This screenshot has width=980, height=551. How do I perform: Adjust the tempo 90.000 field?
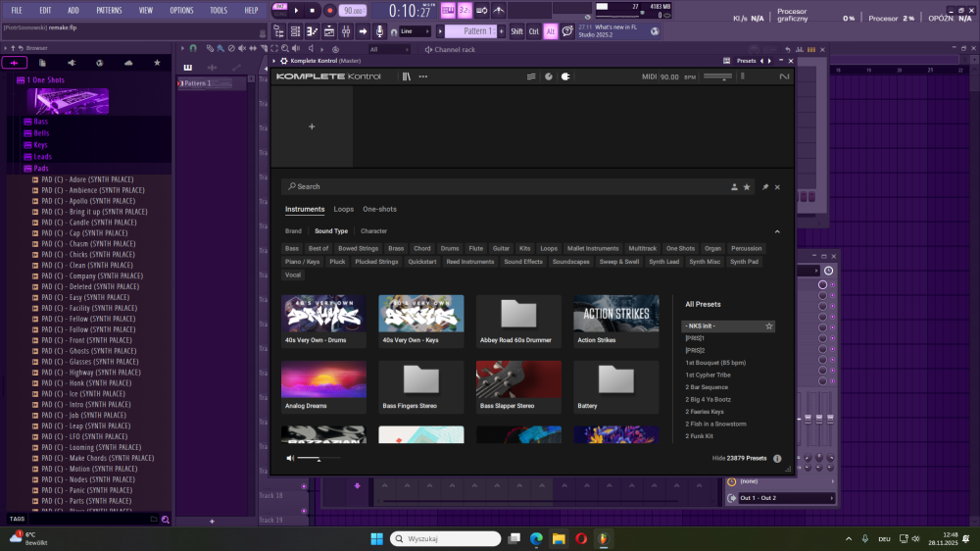(x=353, y=11)
